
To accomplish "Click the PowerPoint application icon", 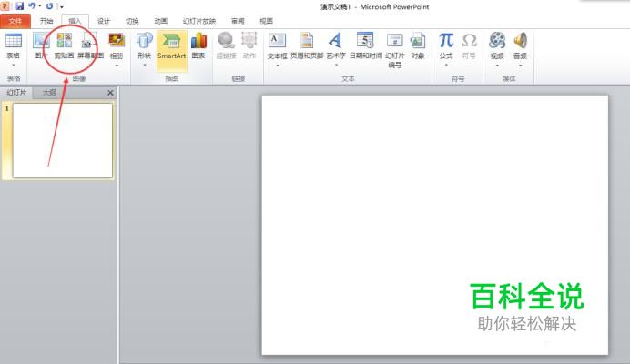I will 5,6.
